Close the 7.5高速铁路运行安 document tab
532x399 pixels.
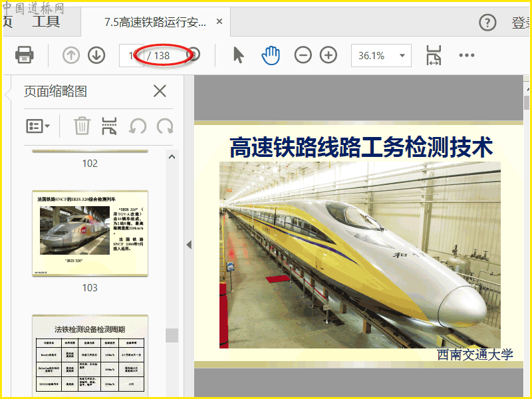point(219,22)
